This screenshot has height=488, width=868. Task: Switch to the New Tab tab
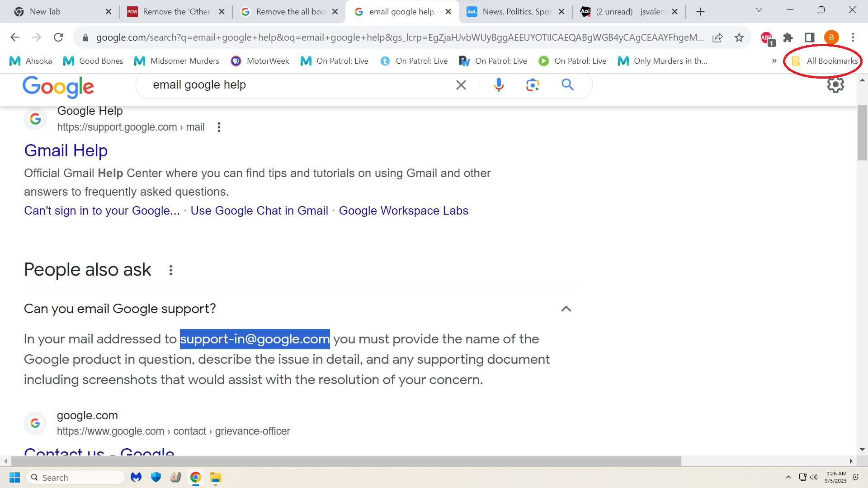click(x=45, y=12)
